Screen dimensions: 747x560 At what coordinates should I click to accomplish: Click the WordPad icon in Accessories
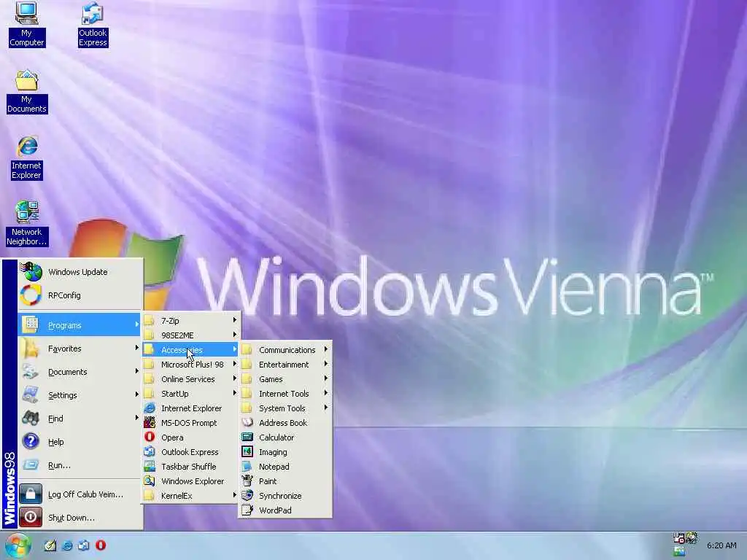[x=247, y=510]
